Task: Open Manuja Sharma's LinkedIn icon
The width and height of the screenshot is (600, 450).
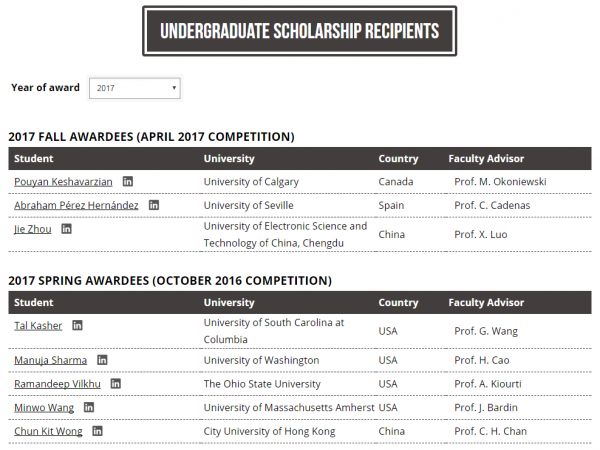Action: coord(102,360)
